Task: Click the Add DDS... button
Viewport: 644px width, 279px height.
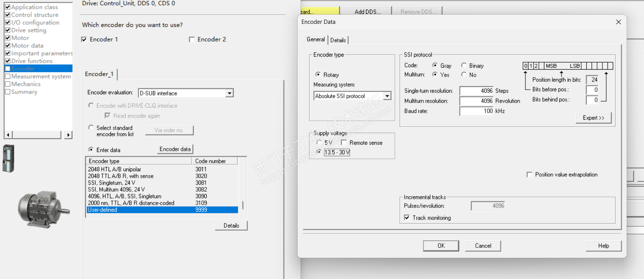Action: (368, 12)
